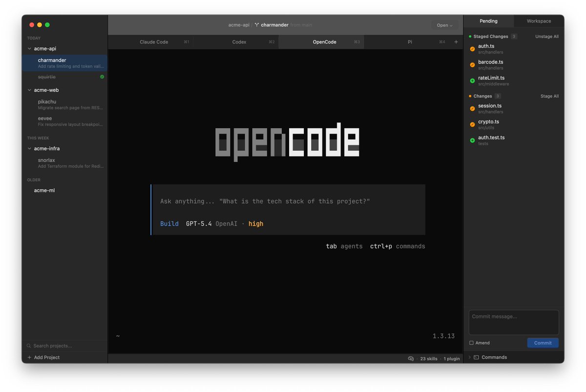This screenshot has height=392, width=586.
Task: Click the Changes count badge
Action: click(498, 96)
